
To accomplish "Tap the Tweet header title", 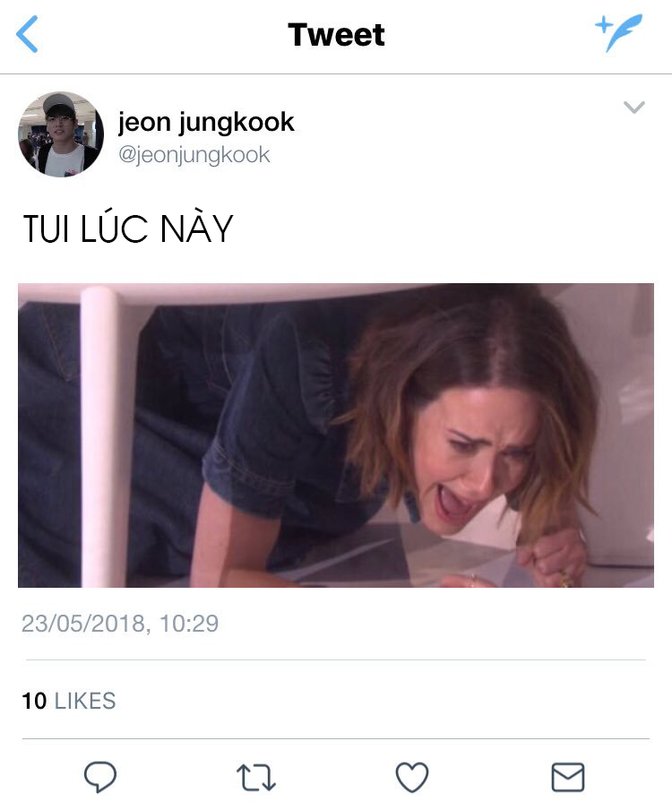I will 336,35.
